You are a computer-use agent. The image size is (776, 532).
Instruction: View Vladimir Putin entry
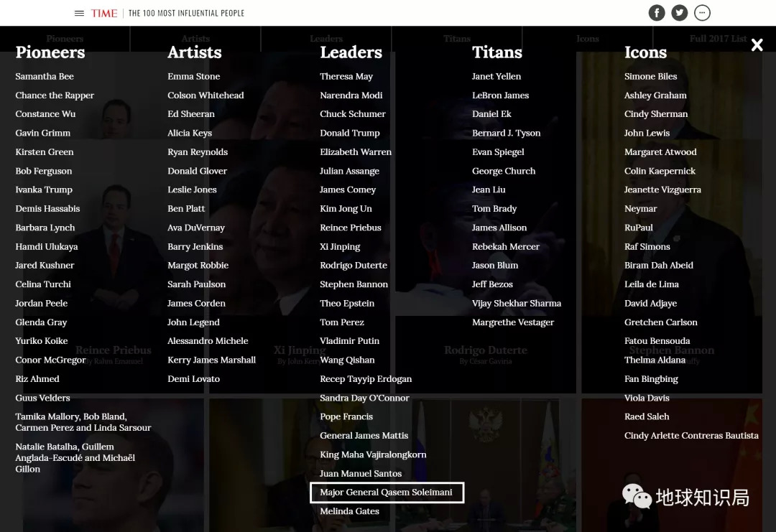point(349,340)
